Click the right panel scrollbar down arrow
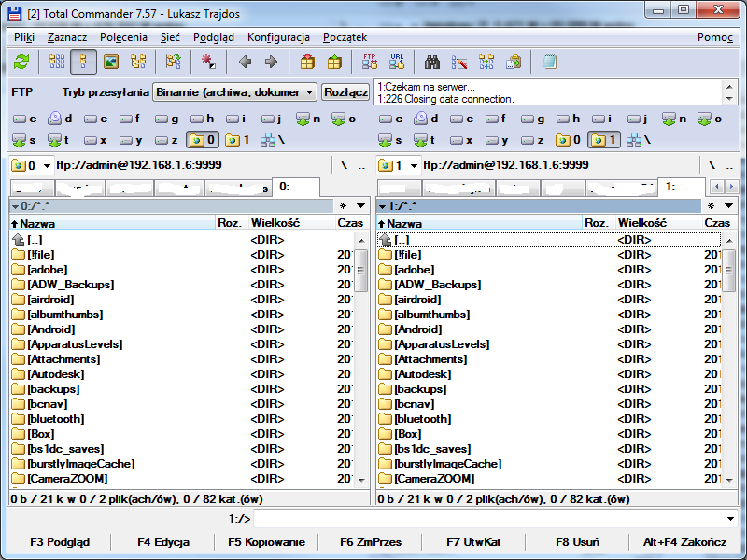 (x=729, y=480)
